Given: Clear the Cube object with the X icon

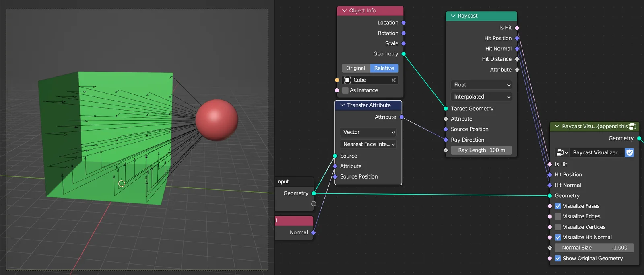Looking at the screenshot, I should point(393,80).
